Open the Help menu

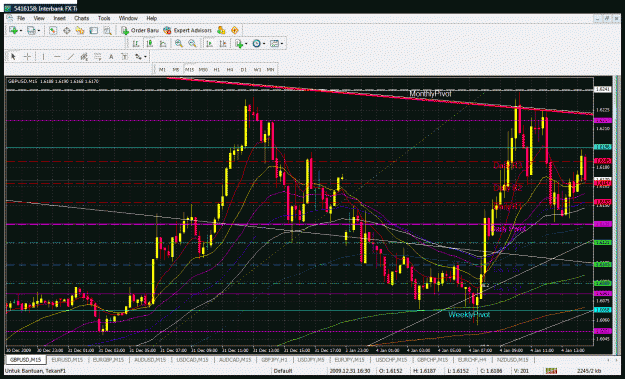coord(151,18)
